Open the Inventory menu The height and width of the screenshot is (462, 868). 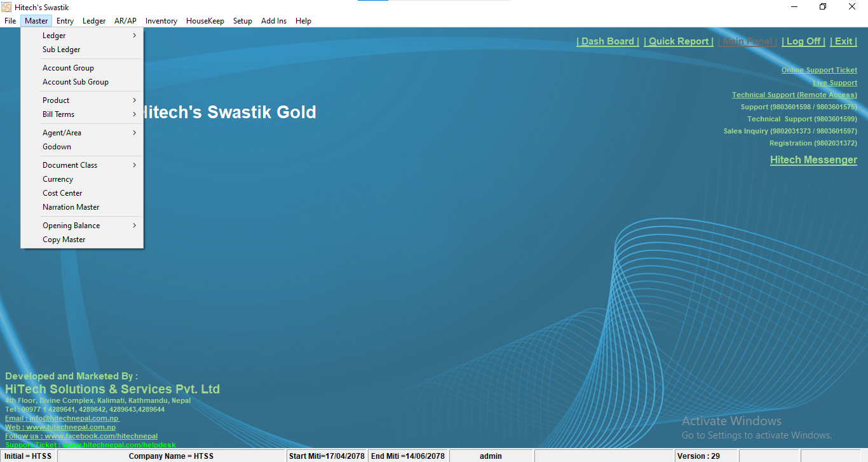[x=161, y=21]
